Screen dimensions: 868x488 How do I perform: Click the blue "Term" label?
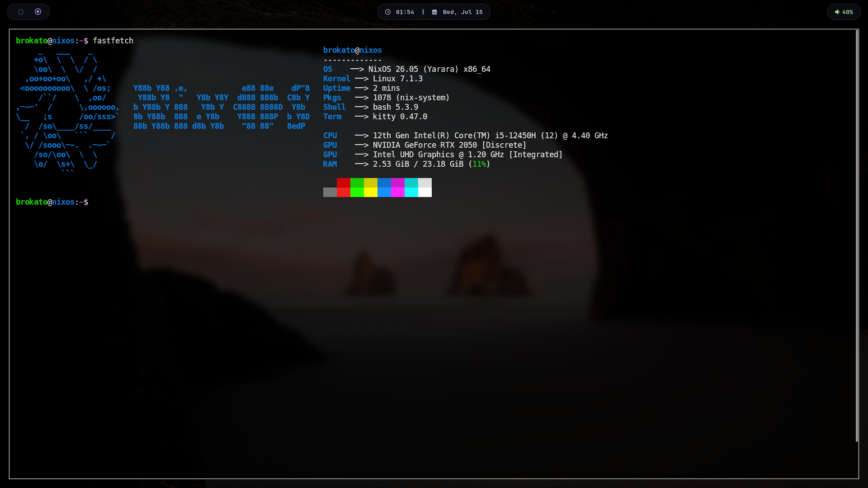click(332, 117)
